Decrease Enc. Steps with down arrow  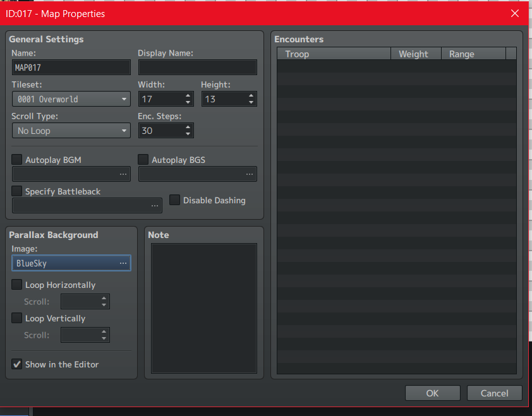tap(188, 134)
